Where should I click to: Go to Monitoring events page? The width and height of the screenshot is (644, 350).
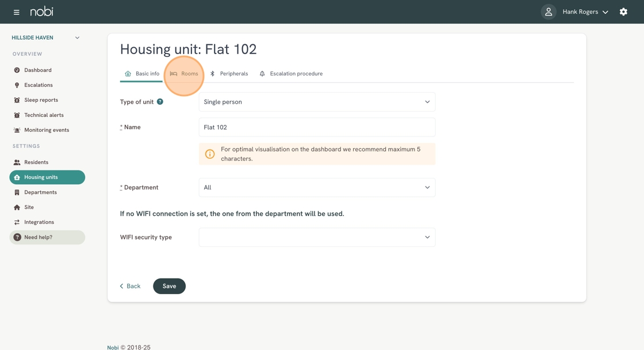coord(46,130)
